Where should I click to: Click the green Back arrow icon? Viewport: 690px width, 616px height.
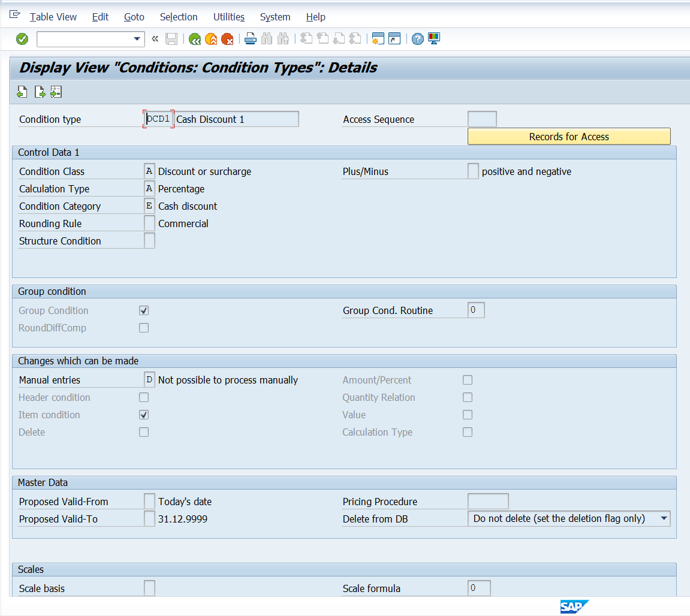click(x=195, y=39)
